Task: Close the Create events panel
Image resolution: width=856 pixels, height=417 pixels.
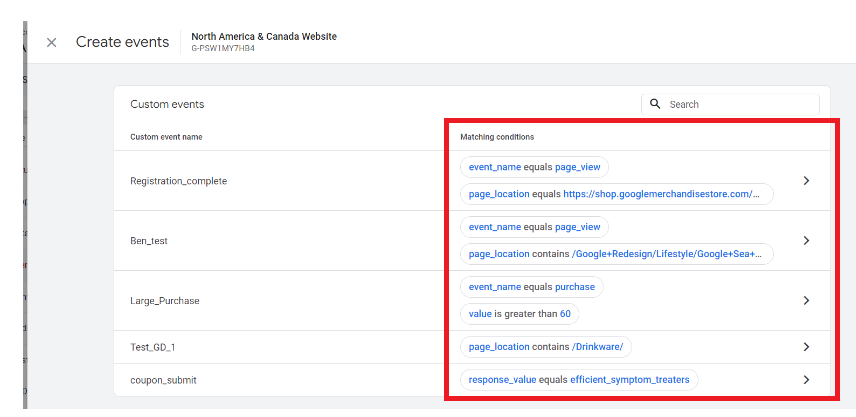Action: tap(51, 43)
